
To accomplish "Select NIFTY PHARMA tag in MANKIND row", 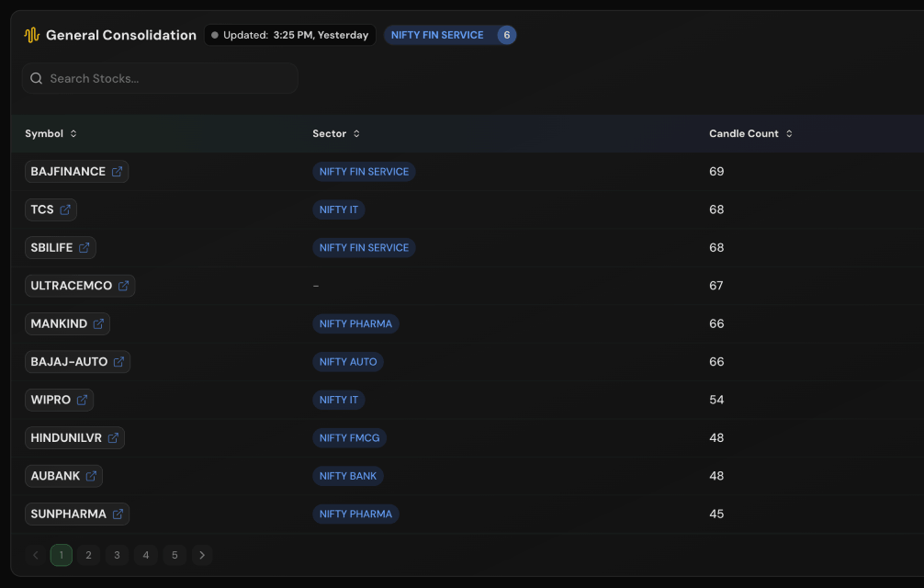I will click(x=355, y=324).
